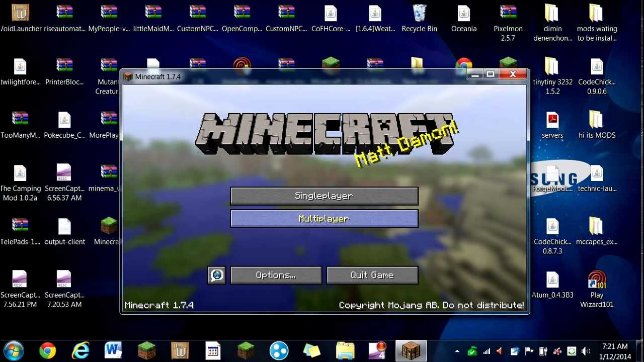Viewport: 644px width, 362px height.
Task: Click the battery power tray icon
Action: coord(543,351)
